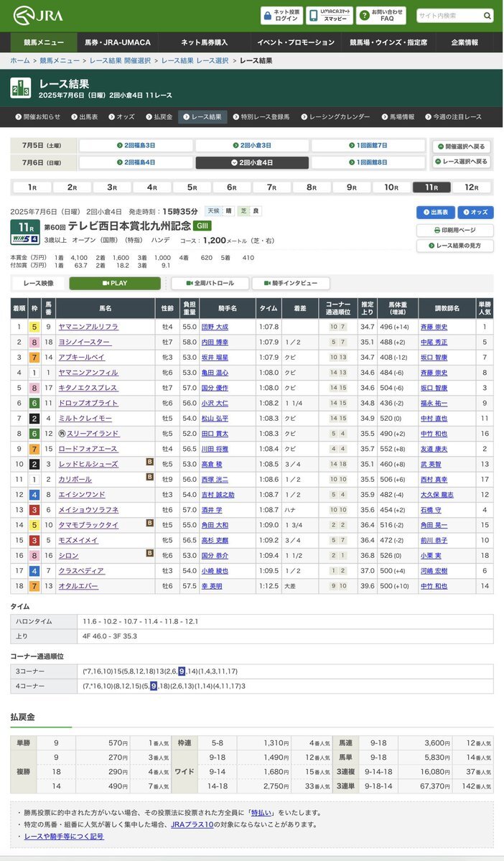The width and height of the screenshot is (504, 861).
Task: Open horse ヤマニンアルリフラ link
Action: [88, 327]
